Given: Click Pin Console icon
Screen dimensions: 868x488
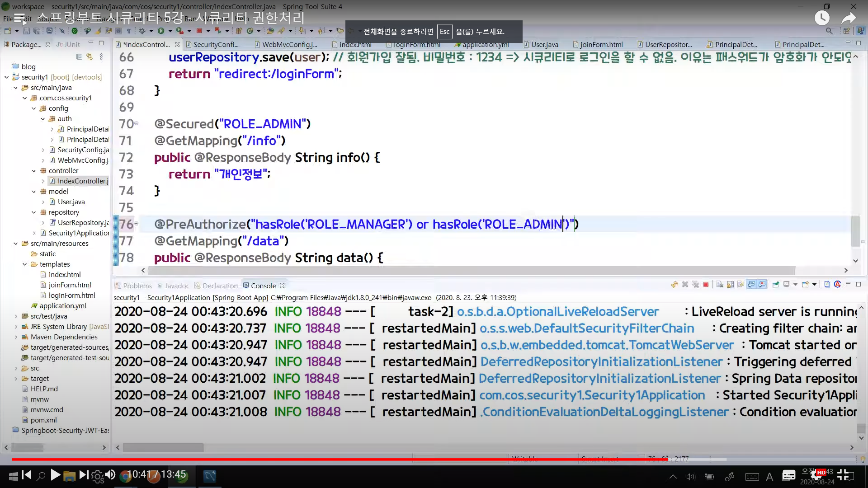Looking at the screenshot, I should pyautogui.click(x=775, y=285).
